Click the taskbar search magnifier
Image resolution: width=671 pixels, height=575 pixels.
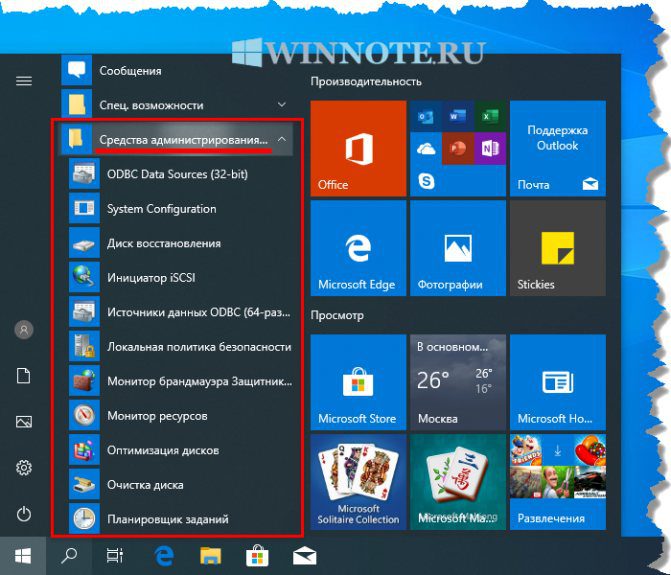pyautogui.click(x=69, y=556)
